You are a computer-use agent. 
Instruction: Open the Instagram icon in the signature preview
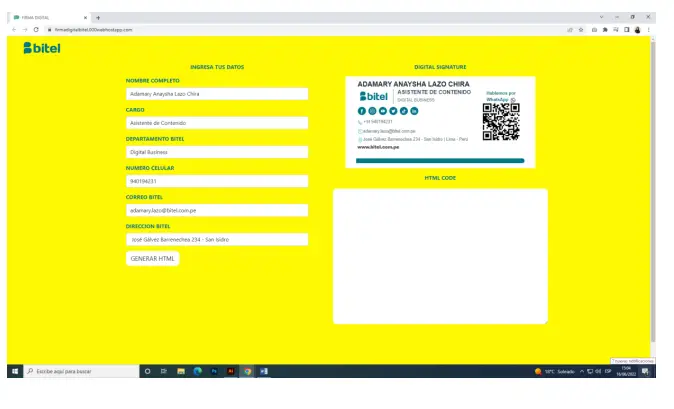tap(372, 111)
